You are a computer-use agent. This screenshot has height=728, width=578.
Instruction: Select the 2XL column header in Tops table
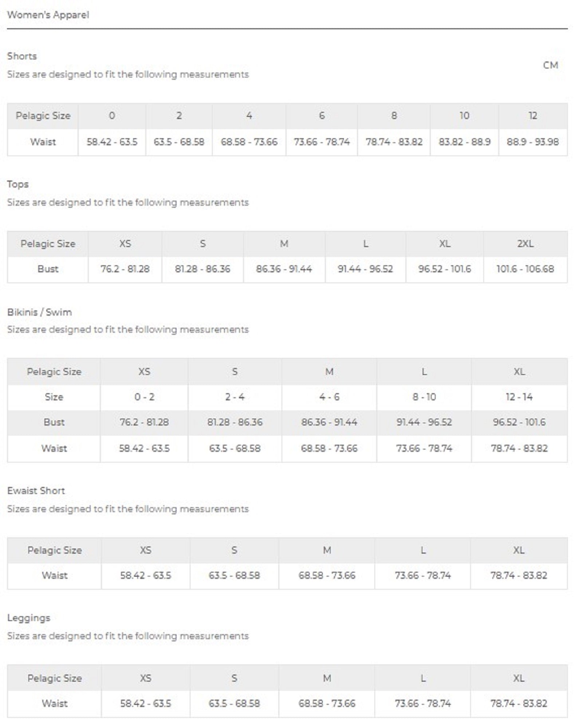(x=525, y=244)
